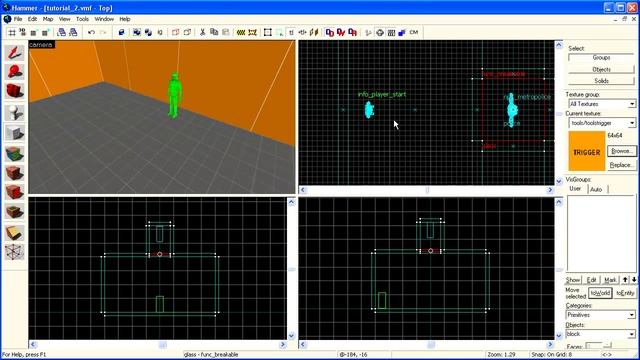Click the toWorld button
640x360 pixels.
click(600, 293)
